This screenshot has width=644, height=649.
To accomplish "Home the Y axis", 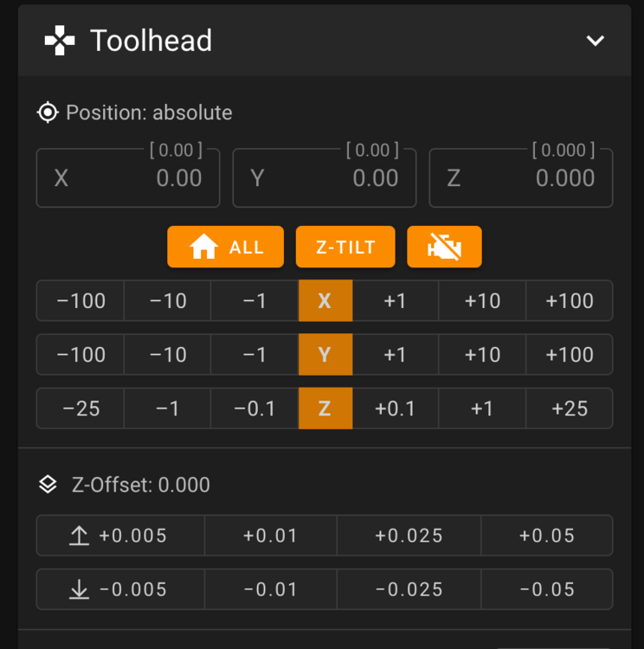I will coord(325,354).
